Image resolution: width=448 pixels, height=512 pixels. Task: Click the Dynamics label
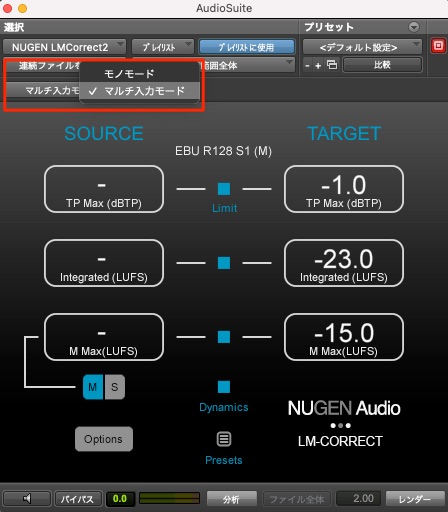click(224, 407)
